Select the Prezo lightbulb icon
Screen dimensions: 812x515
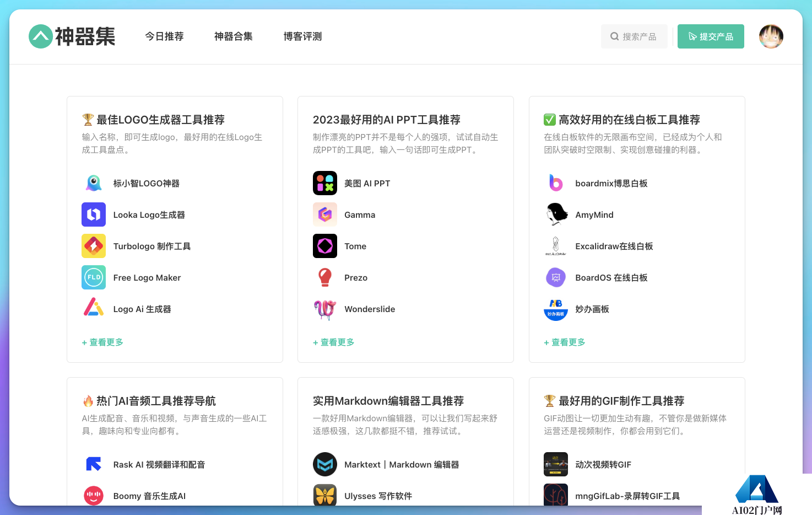325,277
